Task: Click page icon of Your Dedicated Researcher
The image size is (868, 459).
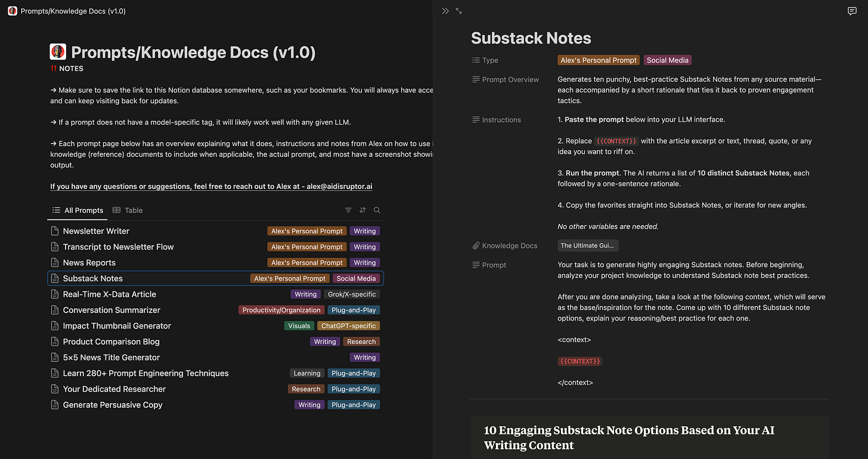Action: pos(55,389)
